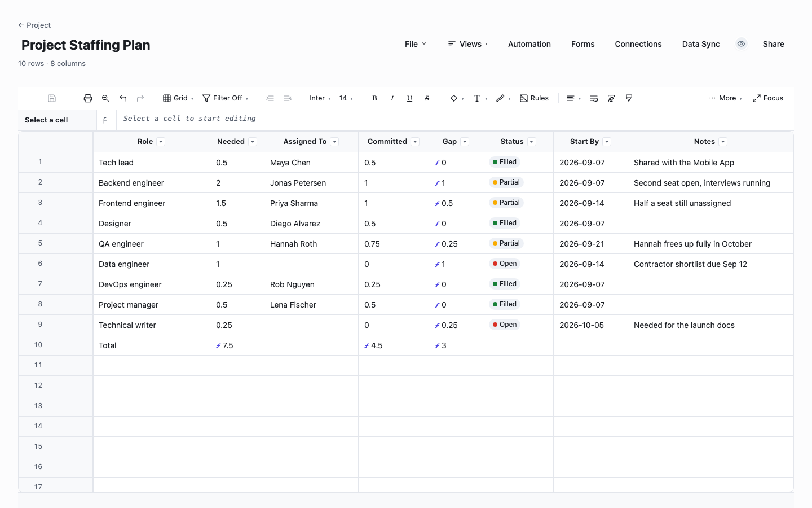The height and width of the screenshot is (508, 812).
Task: Select the Project manager role cell
Action: [x=152, y=305]
